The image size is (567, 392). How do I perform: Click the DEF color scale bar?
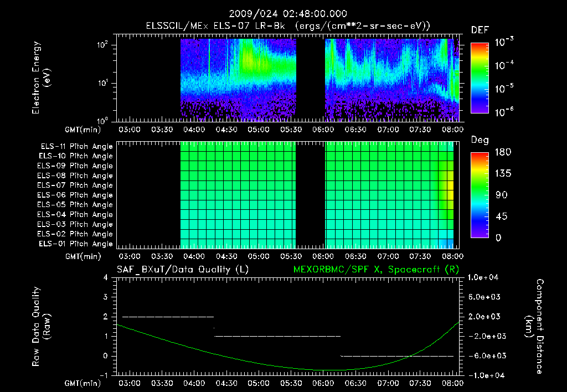coord(480,78)
